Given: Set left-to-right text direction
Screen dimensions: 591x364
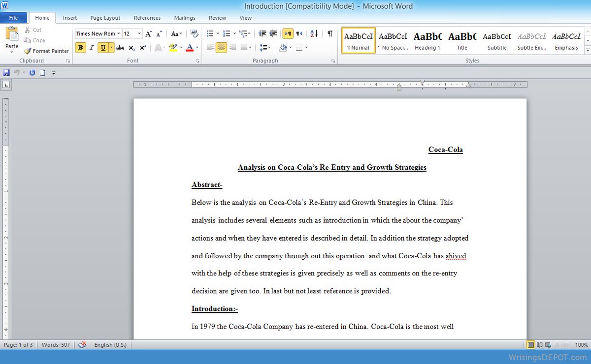Looking at the screenshot, I should point(288,33).
